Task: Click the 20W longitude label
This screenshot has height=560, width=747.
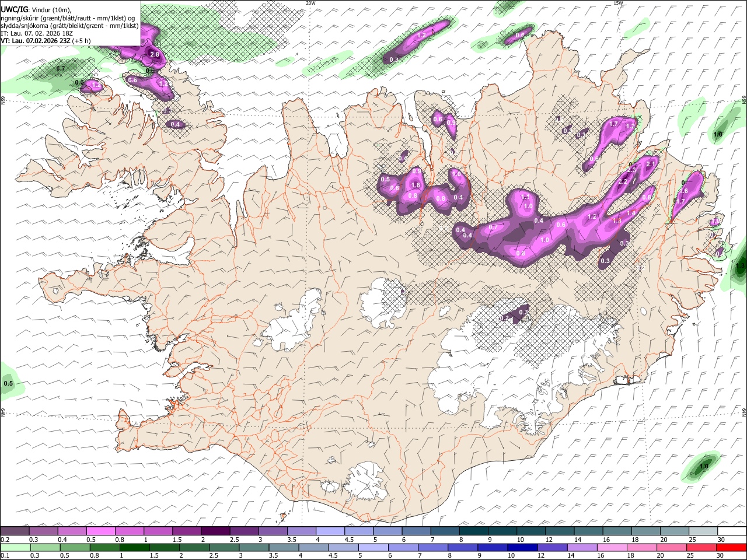Action: [x=311, y=3]
